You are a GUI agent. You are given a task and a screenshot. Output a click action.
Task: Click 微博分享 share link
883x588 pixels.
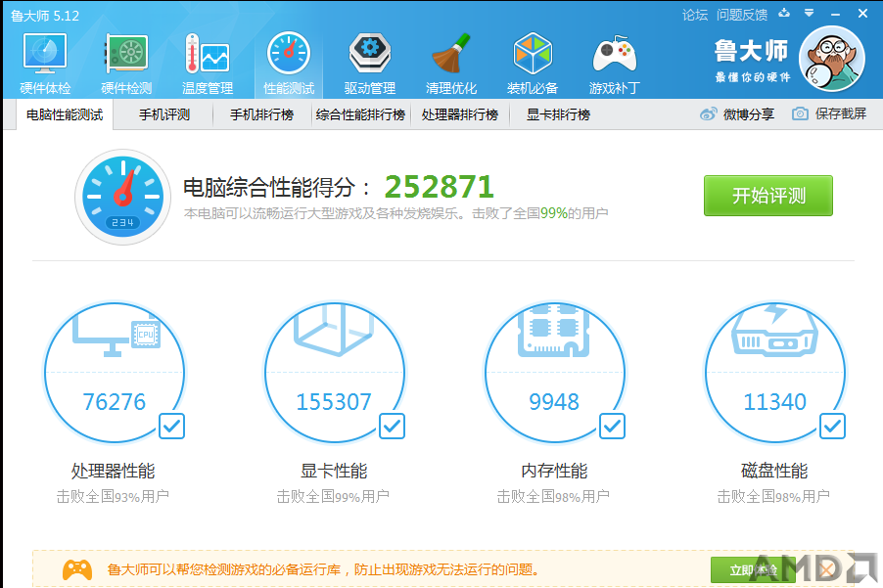click(x=749, y=114)
